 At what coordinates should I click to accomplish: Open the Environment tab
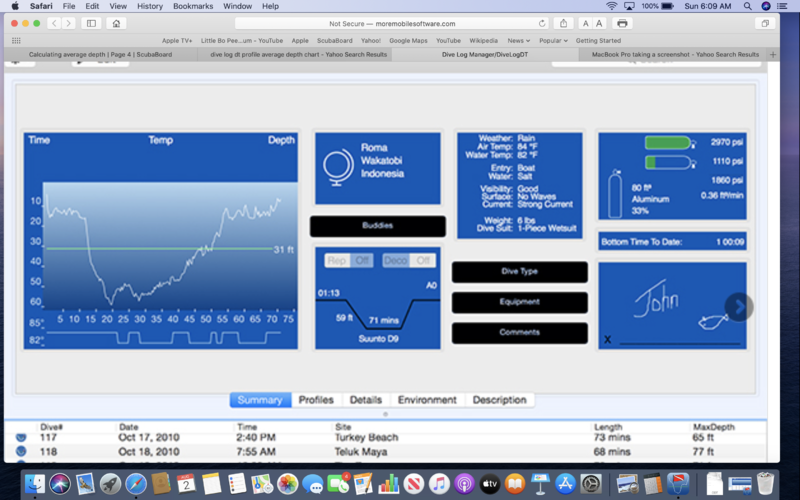(427, 400)
